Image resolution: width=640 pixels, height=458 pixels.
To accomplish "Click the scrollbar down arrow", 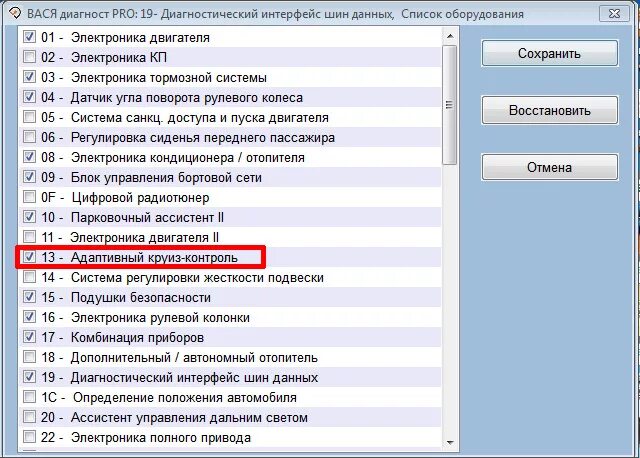I will (450, 442).
